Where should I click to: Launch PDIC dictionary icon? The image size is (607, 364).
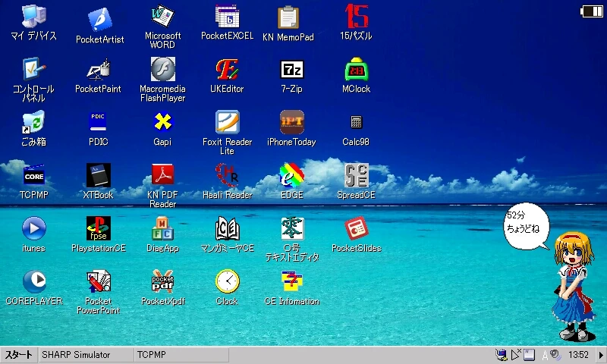point(98,121)
